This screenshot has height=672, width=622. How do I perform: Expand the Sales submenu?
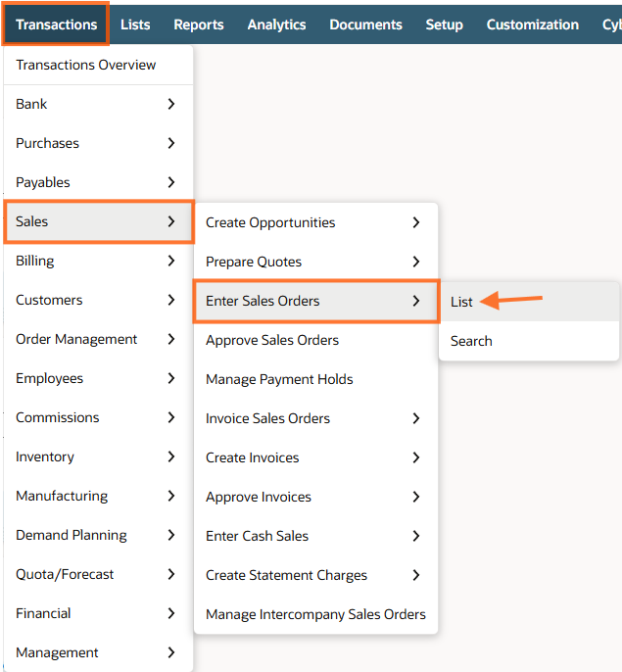96,221
